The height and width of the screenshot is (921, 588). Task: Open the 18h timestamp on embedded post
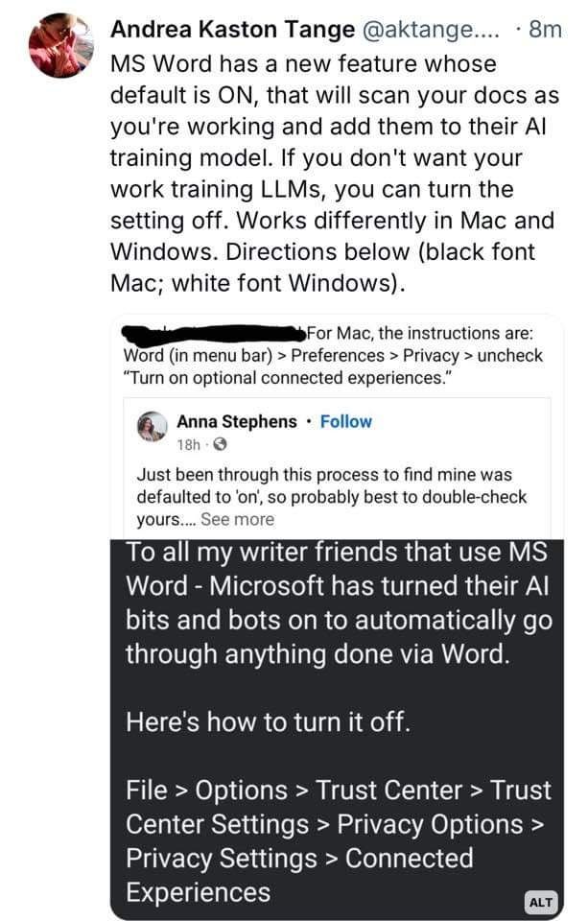189,444
